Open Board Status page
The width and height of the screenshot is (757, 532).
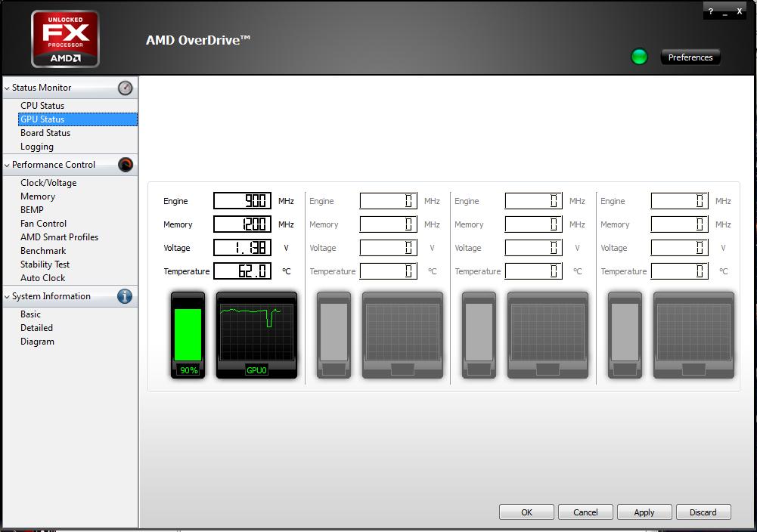coord(45,133)
